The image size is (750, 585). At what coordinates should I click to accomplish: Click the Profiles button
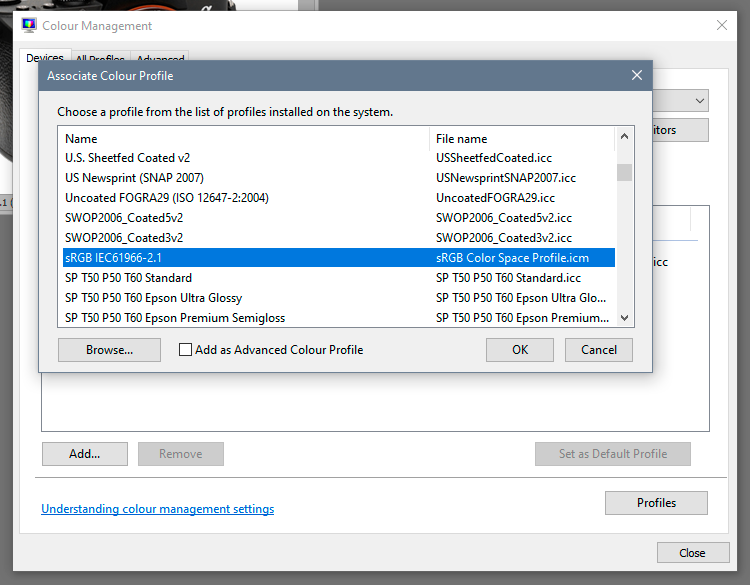(656, 503)
